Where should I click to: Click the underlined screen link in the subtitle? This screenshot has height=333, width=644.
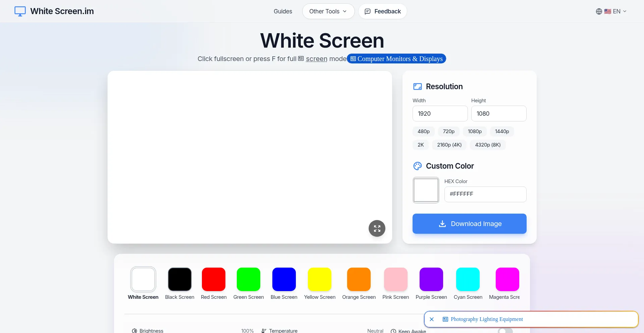pos(316,59)
